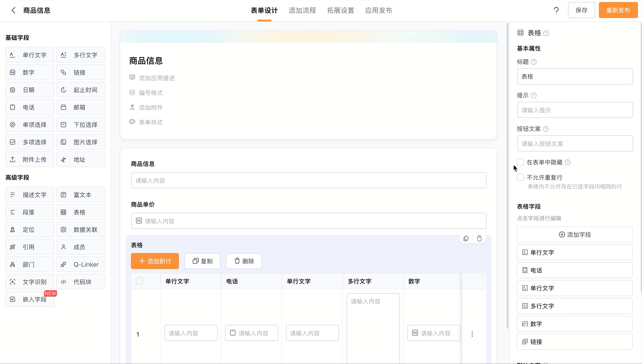Add a 定位 advanced field

tap(30, 230)
